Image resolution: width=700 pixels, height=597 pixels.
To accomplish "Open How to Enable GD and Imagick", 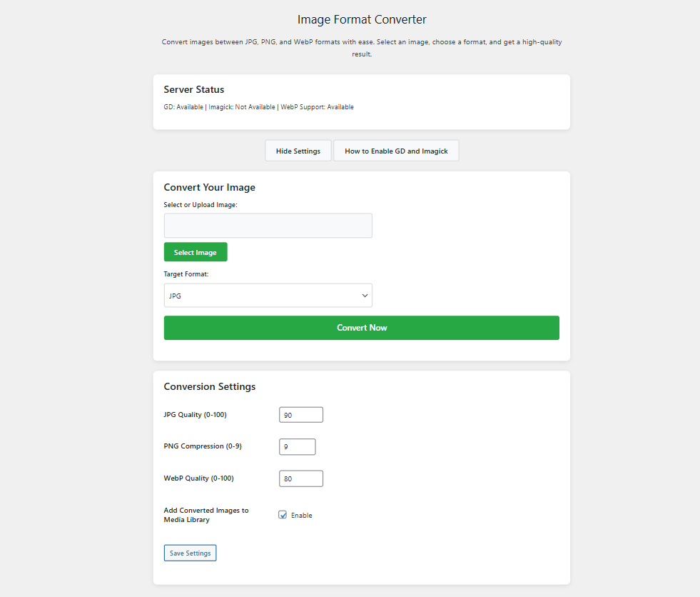I will click(x=396, y=151).
